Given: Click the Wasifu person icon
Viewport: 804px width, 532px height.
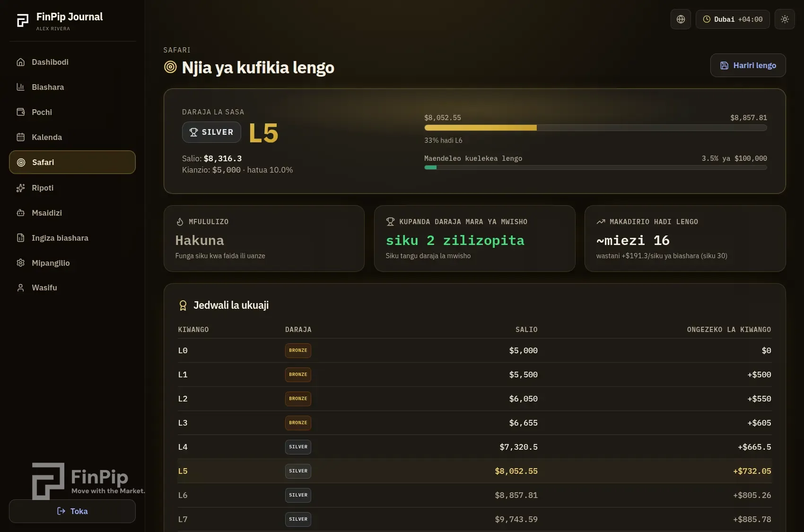Looking at the screenshot, I should pos(20,288).
